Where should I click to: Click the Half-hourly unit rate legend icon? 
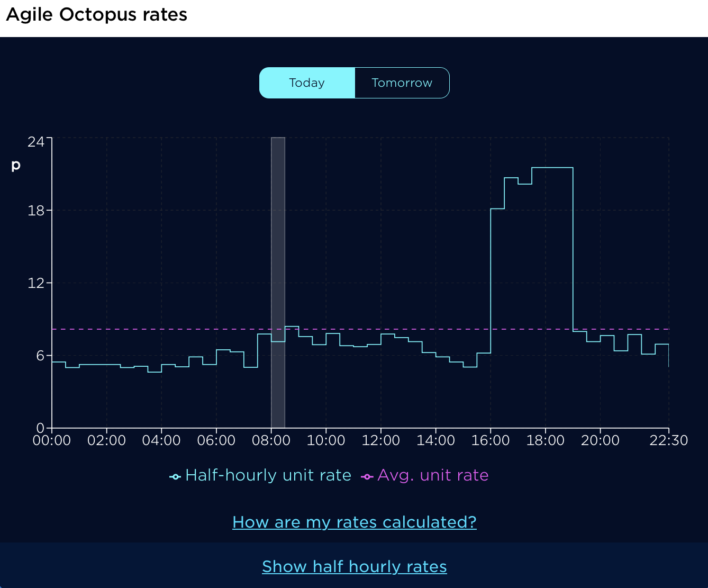[x=175, y=475]
